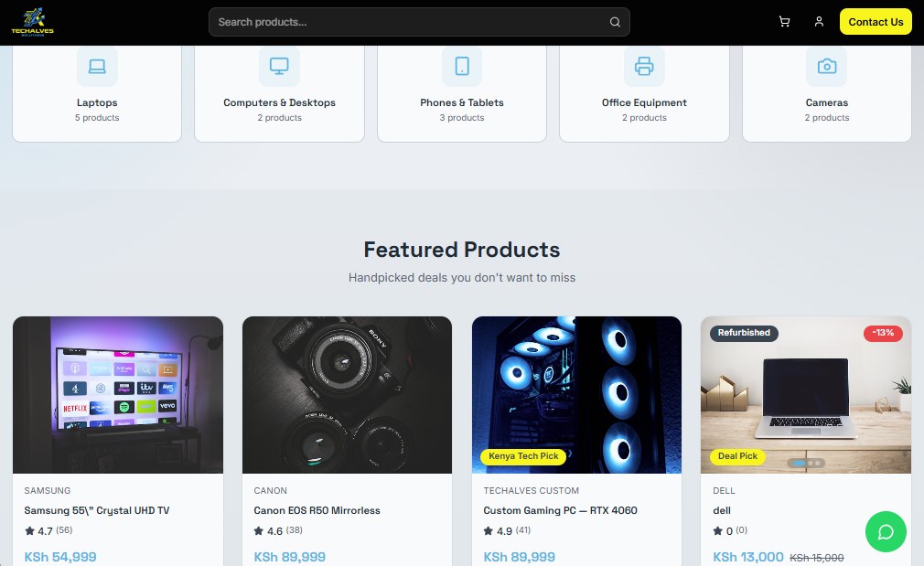
Task: Click the -13% discount badge
Action: click(x=883, y=333)
